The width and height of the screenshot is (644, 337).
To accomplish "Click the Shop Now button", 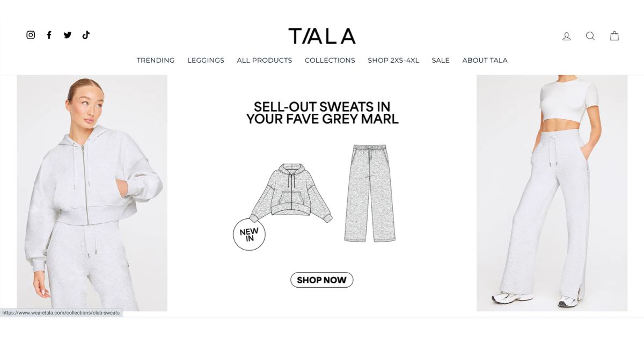I will 322,280.
